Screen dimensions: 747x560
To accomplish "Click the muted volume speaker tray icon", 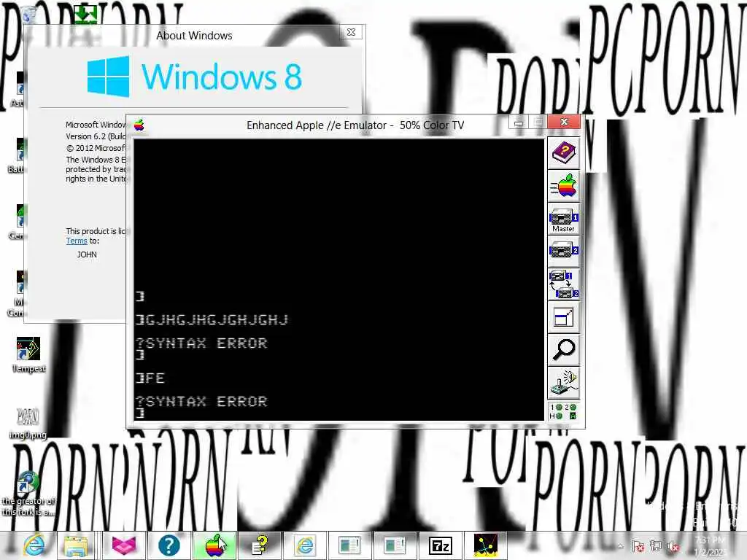I will 673,547.
